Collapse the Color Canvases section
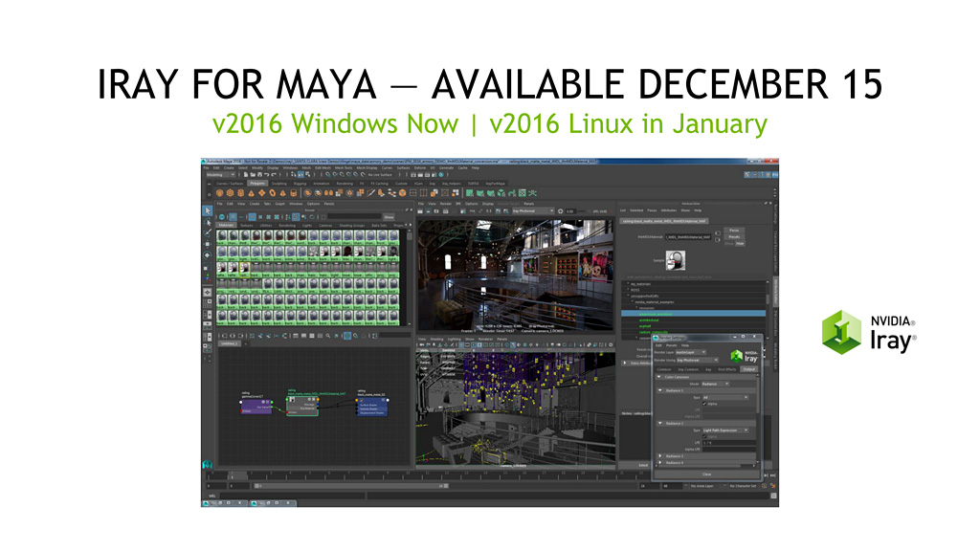 pyautogui.click(x=658, y=377)
